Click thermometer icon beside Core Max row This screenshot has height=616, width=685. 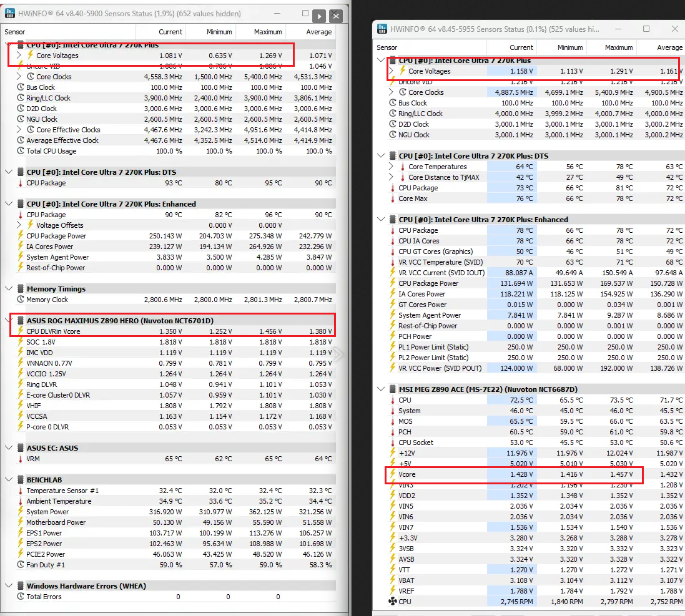tap(393, 198)
